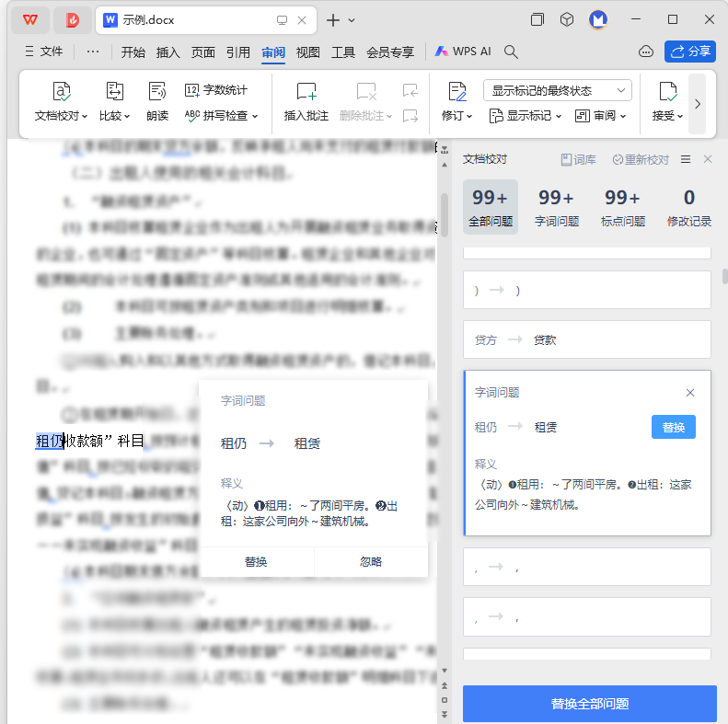Click 替换全部问题 button at the panel bottom
Screen dimensions: 728x724
pos(589,704)
